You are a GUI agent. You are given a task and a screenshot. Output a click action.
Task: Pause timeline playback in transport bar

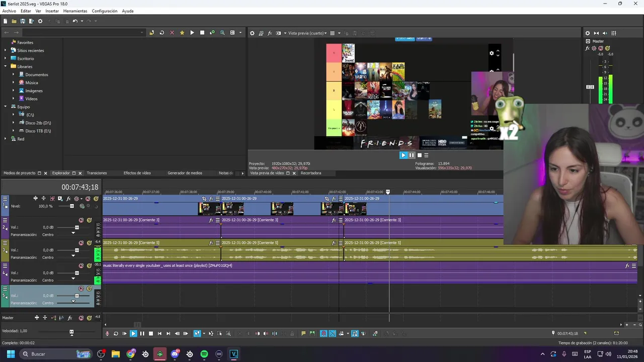142,333
